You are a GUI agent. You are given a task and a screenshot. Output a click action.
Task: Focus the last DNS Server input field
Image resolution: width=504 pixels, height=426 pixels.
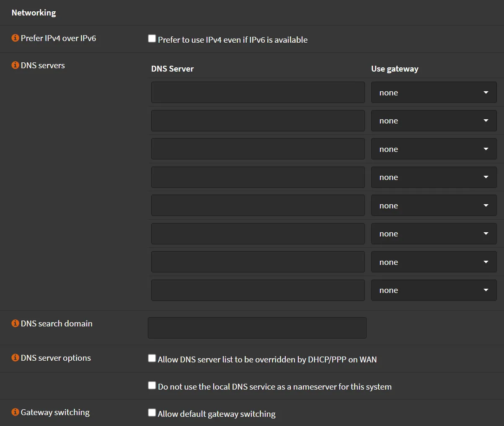coord(258,290)
